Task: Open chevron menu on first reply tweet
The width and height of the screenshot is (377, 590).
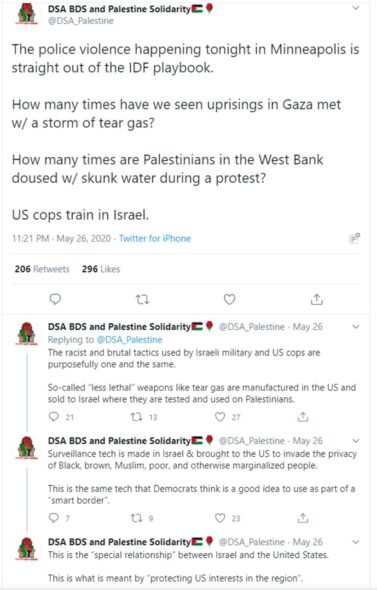Action: (356, 327)
